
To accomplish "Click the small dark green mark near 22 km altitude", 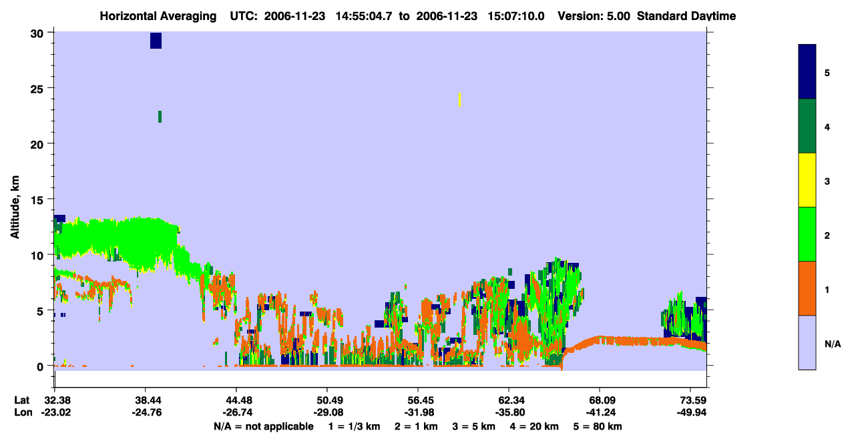I will [x=160, y=117].
